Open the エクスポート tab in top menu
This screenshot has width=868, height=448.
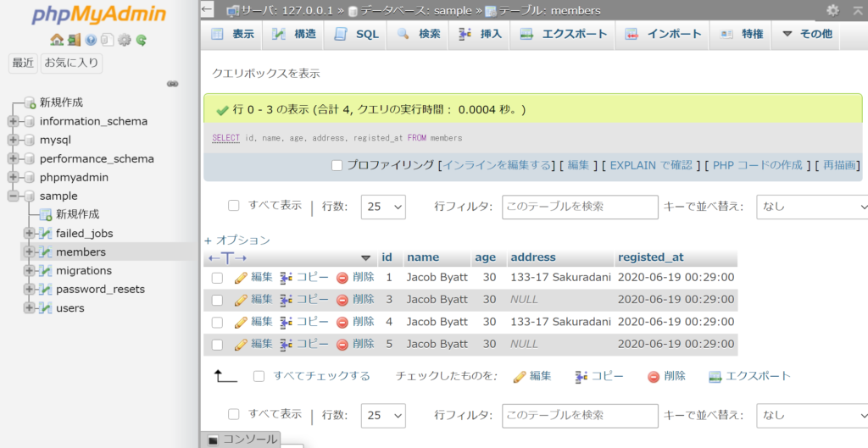564,34
